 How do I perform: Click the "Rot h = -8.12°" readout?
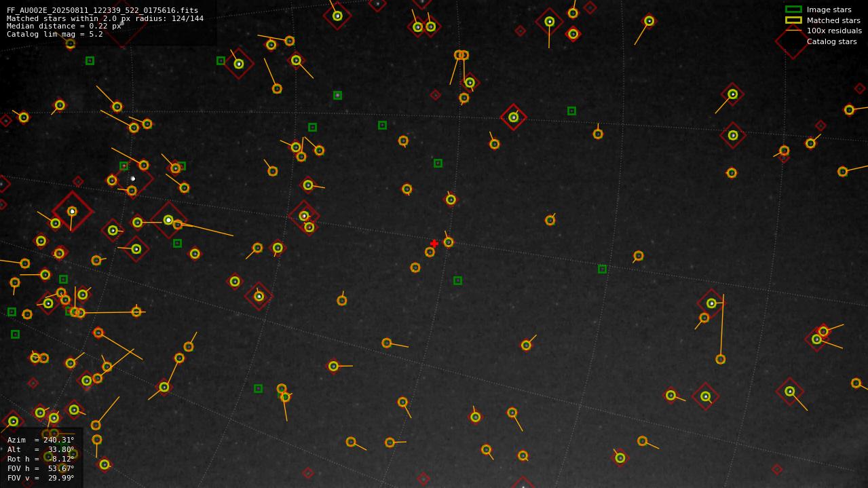click(x=41, y=459)
